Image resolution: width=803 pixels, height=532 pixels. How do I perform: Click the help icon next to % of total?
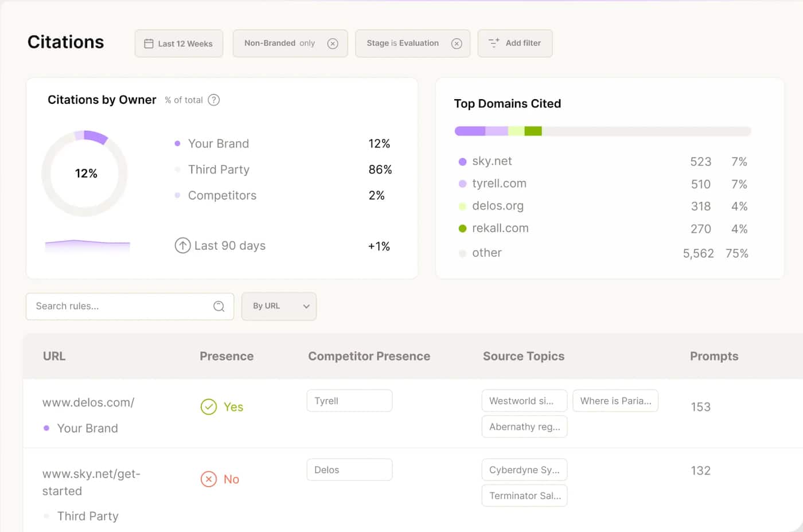click(213, 100)
